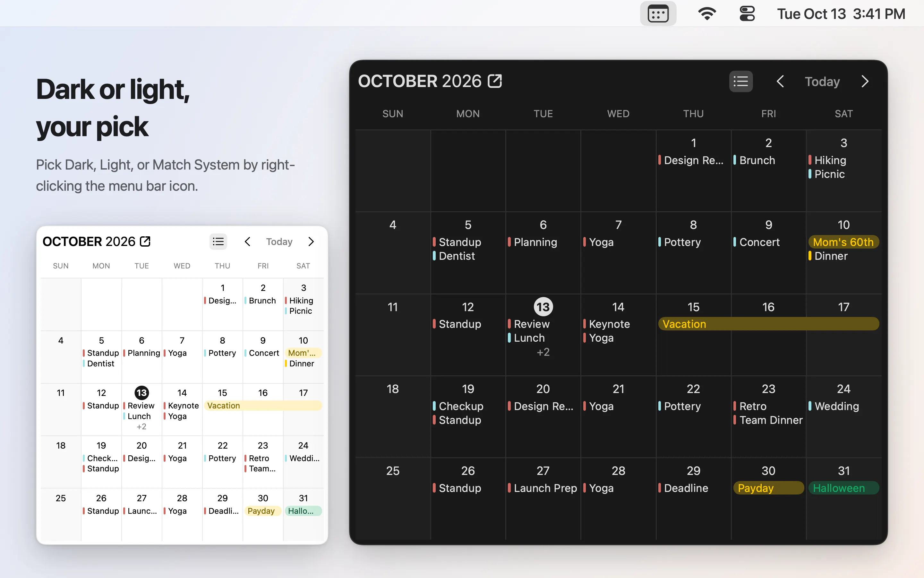Click the date and time in menu bar
The width and height of the screenshot is (924, 578).
841,14
